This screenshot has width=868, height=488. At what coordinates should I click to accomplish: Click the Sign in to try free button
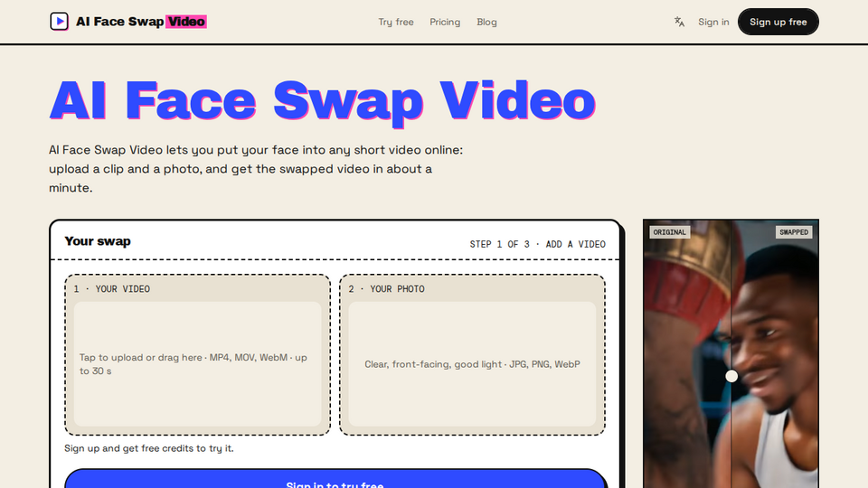(335, 479)
